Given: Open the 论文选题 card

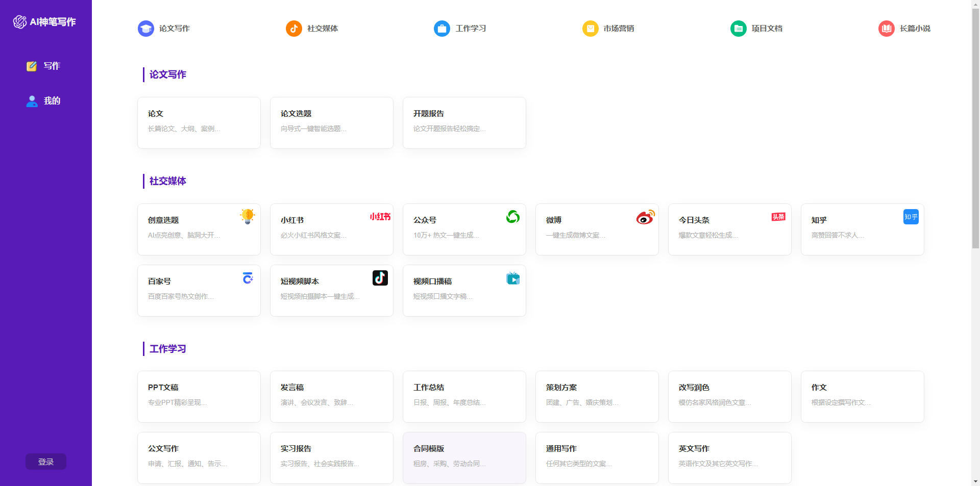Looking at the screenshot, I should 332,123.
